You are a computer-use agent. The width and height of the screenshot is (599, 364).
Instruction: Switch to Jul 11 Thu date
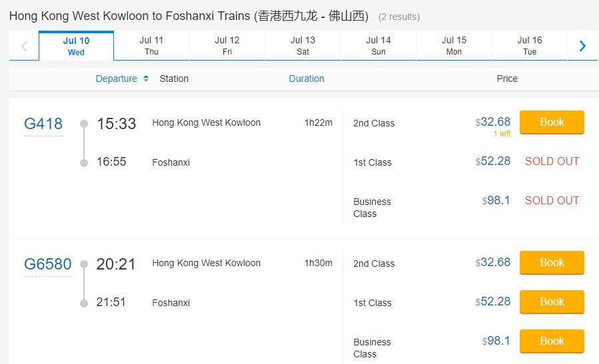(x=151, y=46)
